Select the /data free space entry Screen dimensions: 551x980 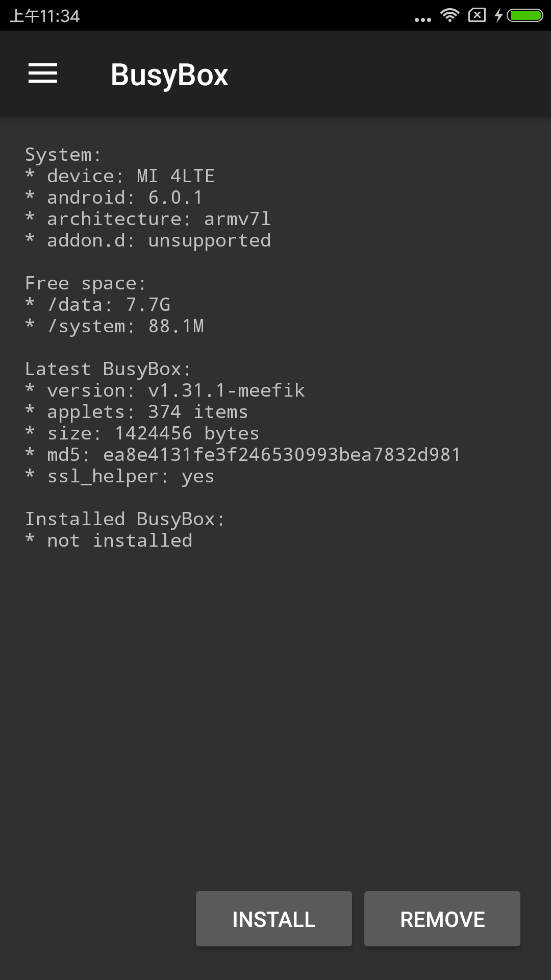coord(98,304)
